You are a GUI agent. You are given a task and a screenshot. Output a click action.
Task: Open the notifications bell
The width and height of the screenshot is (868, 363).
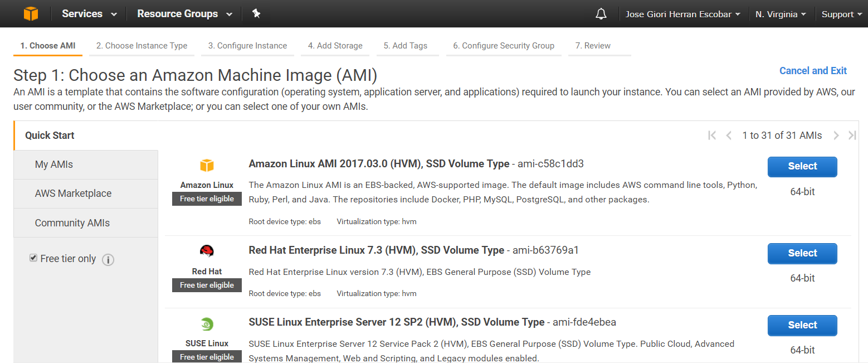tap(601, 14)
